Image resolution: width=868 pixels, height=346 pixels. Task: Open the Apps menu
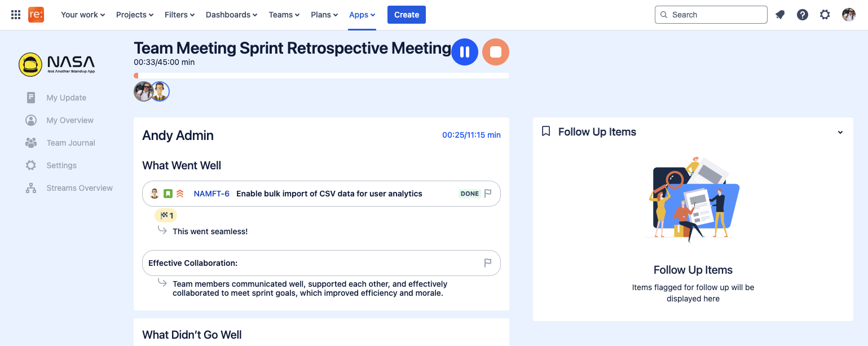click(x=362, y=15)
